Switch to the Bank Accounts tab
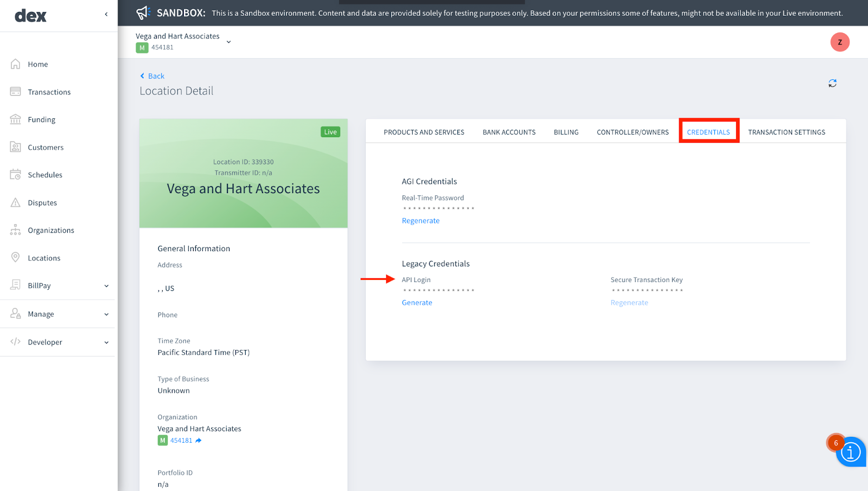868x491 pixels. click(x=509, y=132)
